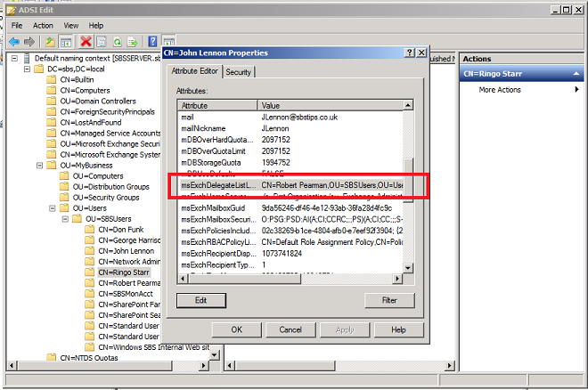This screenshot has height=390, width=588.
Task: Click the Forward arrow toolbar icon
Action: [29, 41]
